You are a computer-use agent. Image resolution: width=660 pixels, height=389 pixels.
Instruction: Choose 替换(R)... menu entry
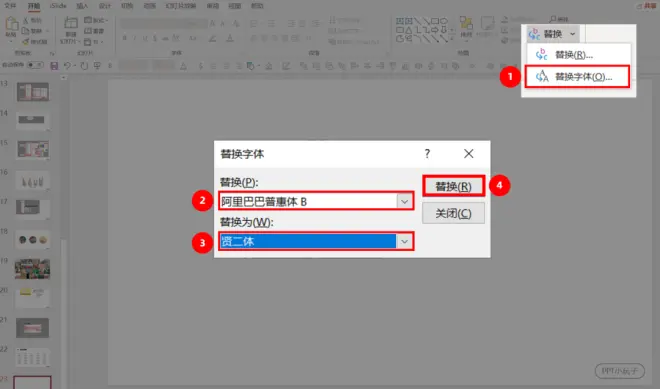[577, 55]
